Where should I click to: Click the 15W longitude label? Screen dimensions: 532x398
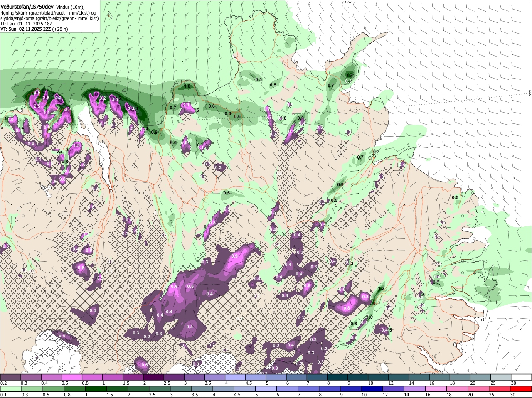point(348,2)
